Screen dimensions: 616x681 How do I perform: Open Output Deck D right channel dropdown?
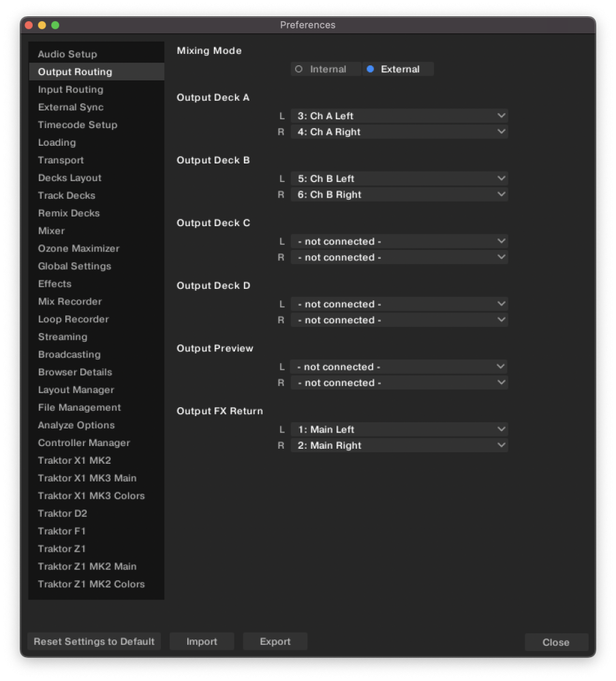[x=399, y=320]
